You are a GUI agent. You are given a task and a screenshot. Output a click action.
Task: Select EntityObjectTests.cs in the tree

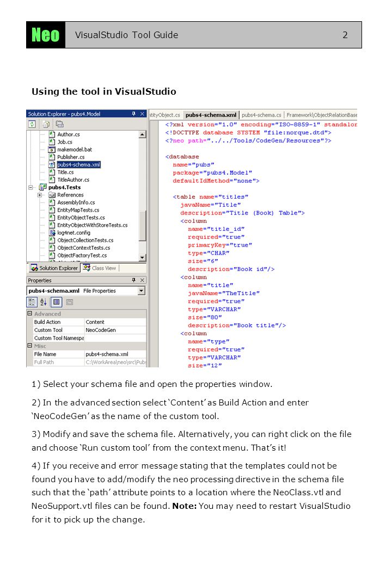81,218
